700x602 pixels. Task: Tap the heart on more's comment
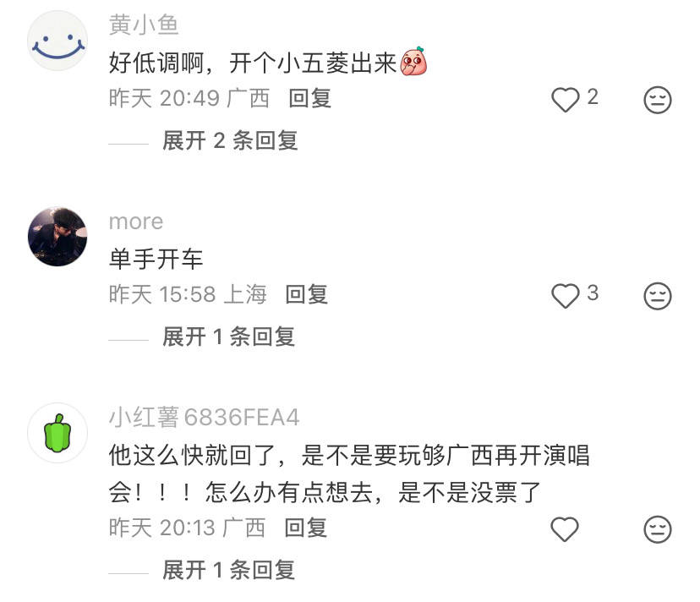coord(564,296)
